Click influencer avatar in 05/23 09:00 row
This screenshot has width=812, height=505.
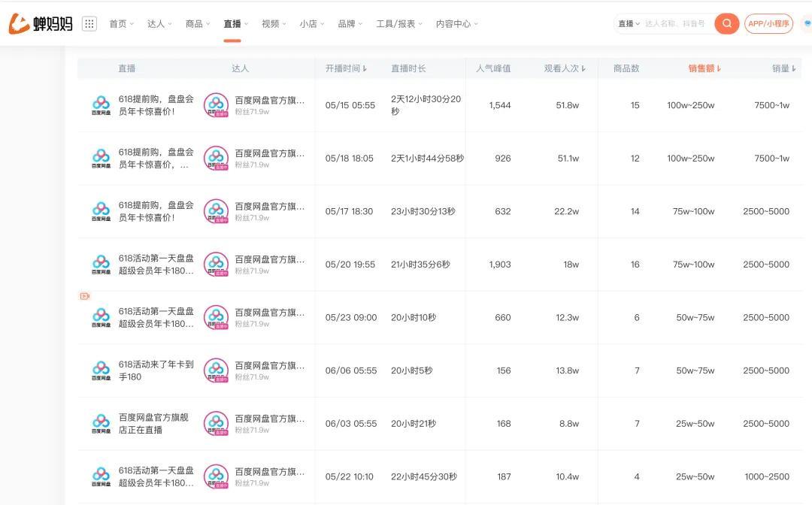tap(216, 317)
